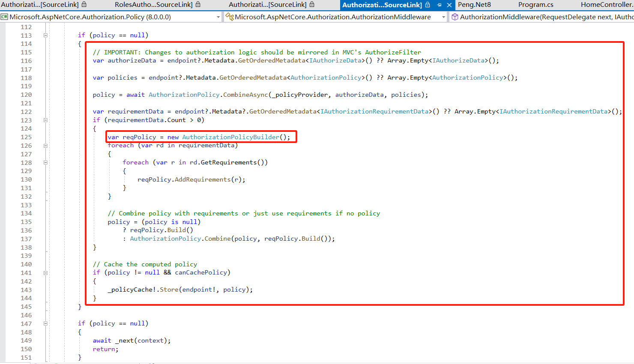Image resolution: width=634 pixels, height=364 pixels.
Task: Click Combine on line 137
Action: (x=218, y=239)
